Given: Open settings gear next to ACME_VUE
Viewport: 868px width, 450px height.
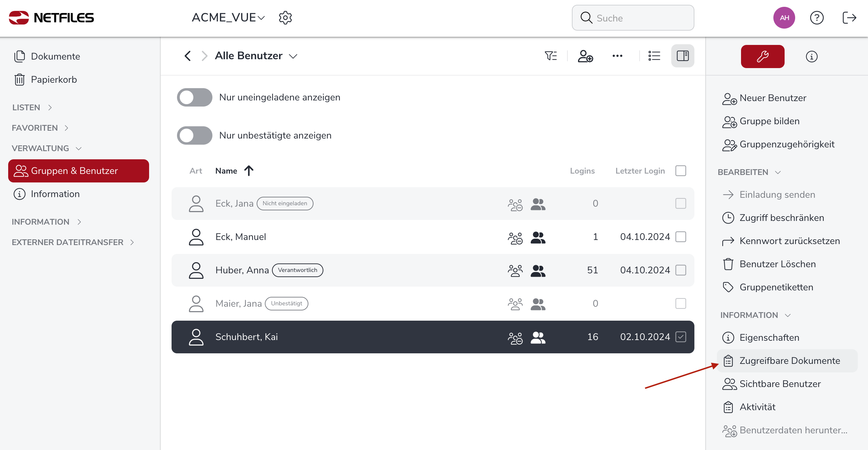Looking at the screenshot, I should (285, 18).
